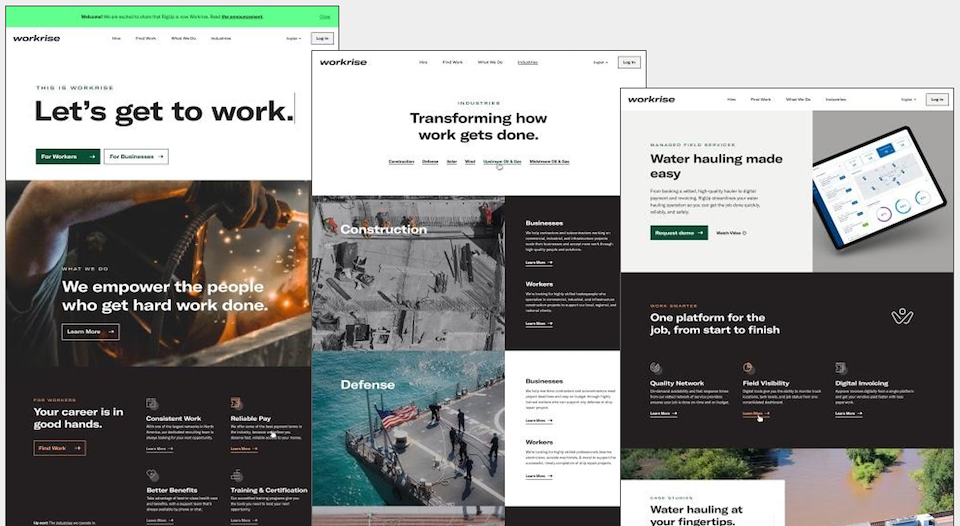Click the Request demo button
The image size is (960, 526).
679,233
